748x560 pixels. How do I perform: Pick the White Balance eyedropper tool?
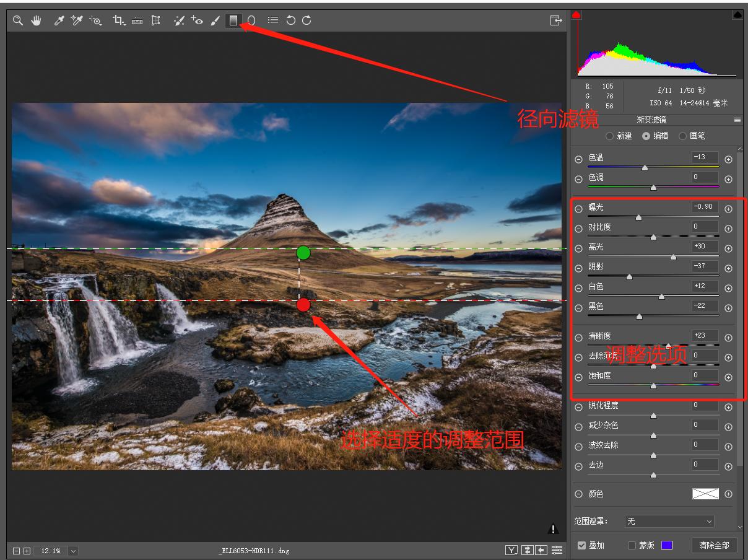coord(59,20)
